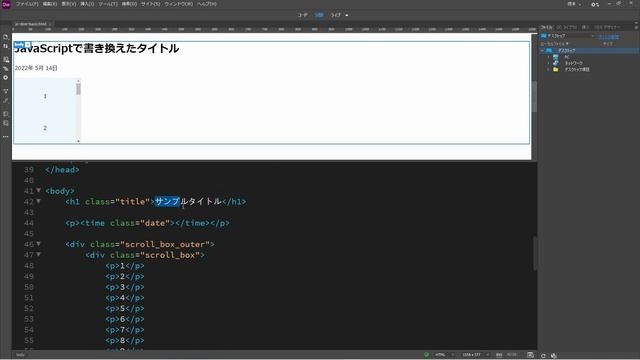Click the ローカルファイル column header

click(554, 44)
